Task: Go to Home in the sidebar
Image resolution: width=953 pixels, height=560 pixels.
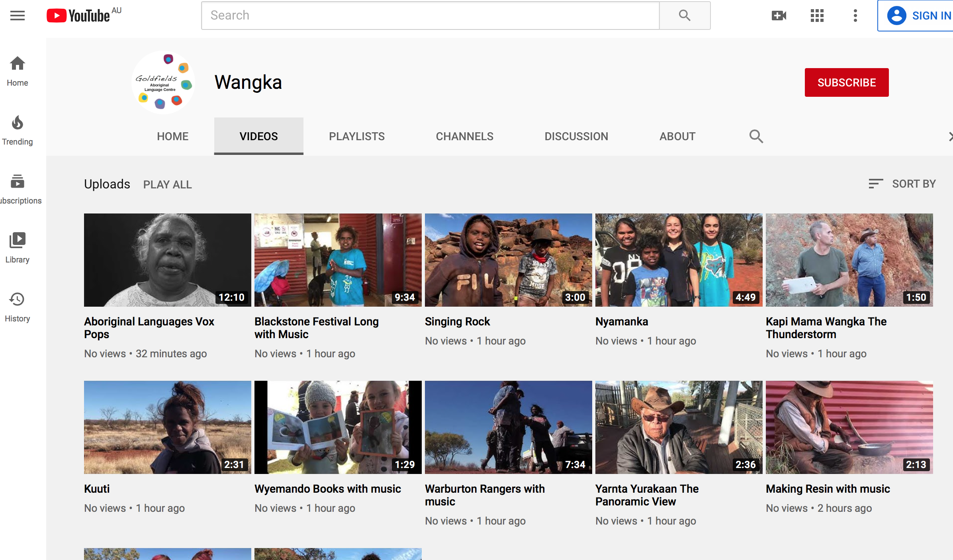Action: tap(18, 71)
